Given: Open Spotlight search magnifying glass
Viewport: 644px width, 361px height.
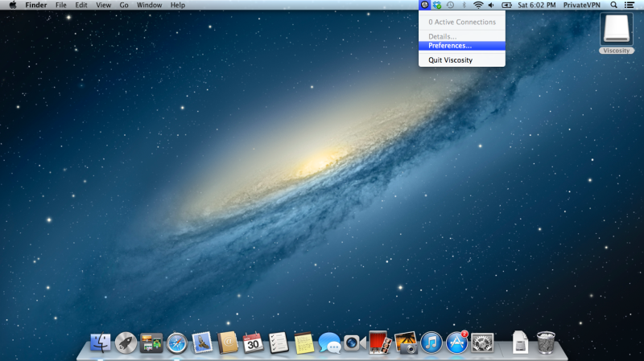Looking at the screenshot, I should point(614,5).
